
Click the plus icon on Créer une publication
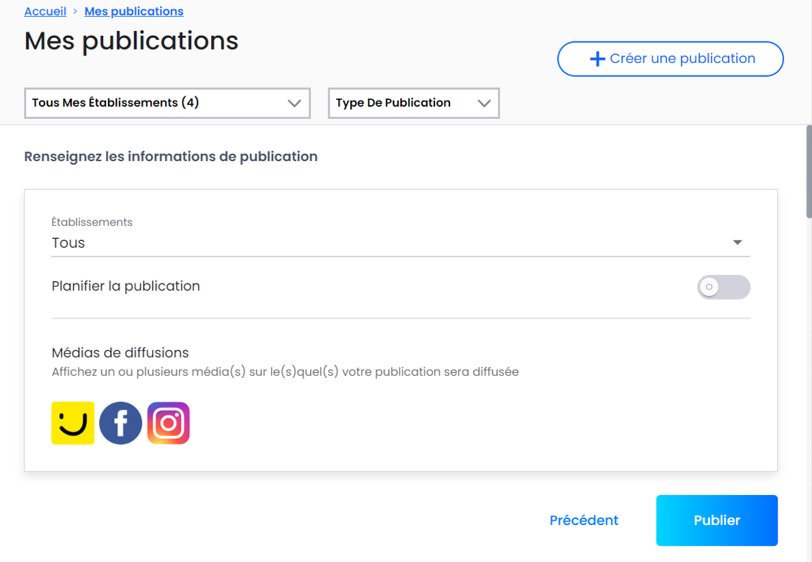[x=597, y=59]
